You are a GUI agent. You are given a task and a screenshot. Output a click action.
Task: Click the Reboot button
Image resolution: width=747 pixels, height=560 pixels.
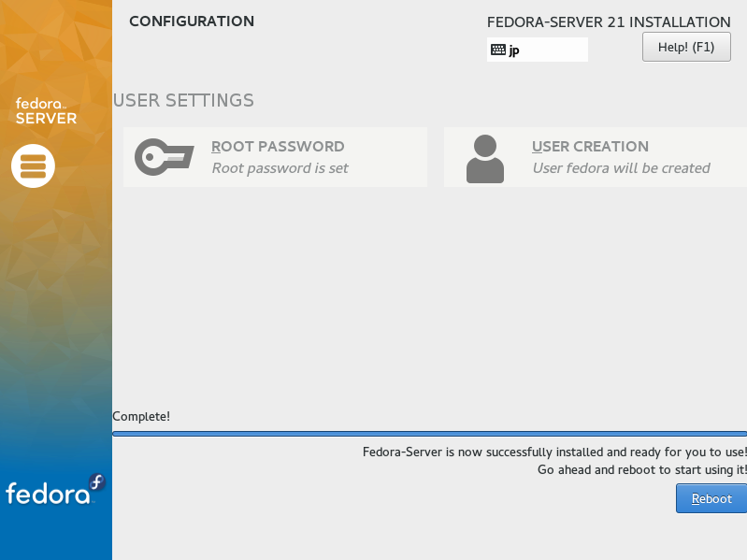[711, 498]
